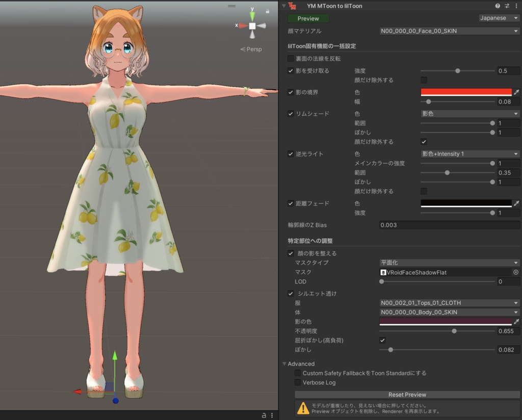Image resolution: width=522 pixels, height=420 pixels.
Task: Click the black 距離フェード color swatch
Action: [x=466, y=203]
